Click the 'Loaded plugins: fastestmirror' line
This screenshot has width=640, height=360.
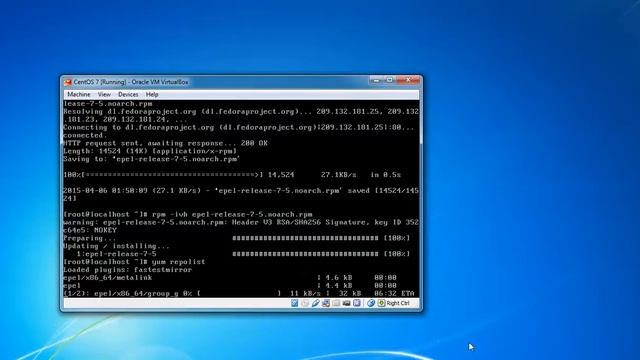point(127,269)
